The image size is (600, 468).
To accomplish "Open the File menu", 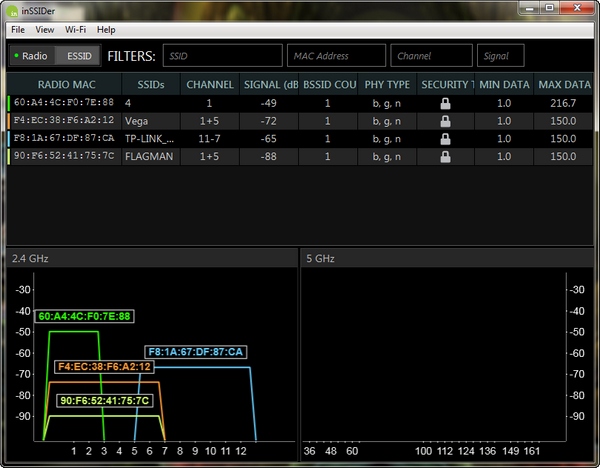I will pyautogui.click(x=18, y=30).
